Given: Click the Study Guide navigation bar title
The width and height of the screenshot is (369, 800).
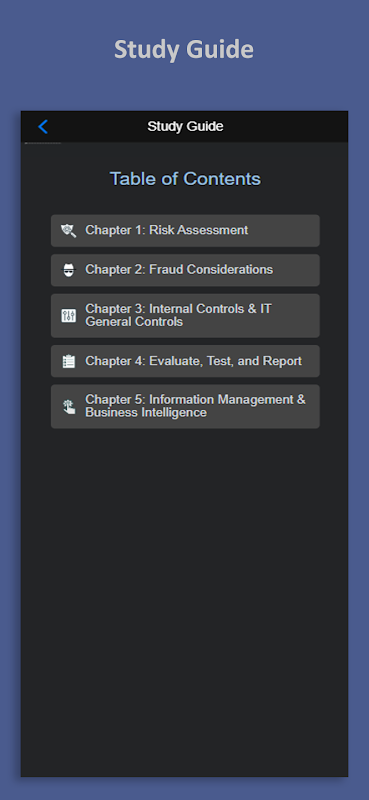Looking at the screenshot, I should point(185,126).
